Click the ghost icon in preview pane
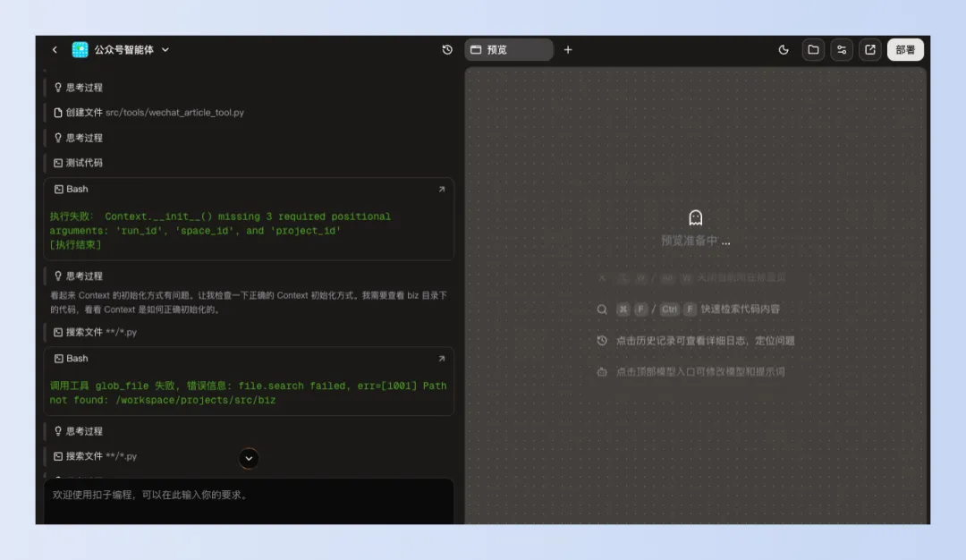Image resolution: width=966 pixels, height=560 pixels. pyautogui.click(x=696, y=217)
